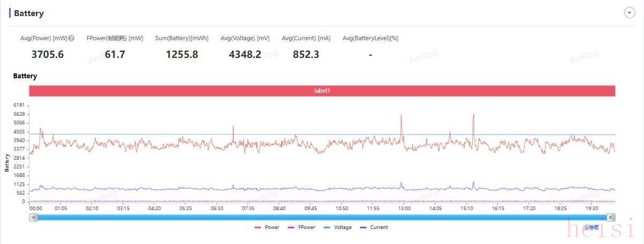Image resolution: width=644 pixels, height=244 pixels.
Task: Click the blue link below the range slider
Action: [591, 227]
